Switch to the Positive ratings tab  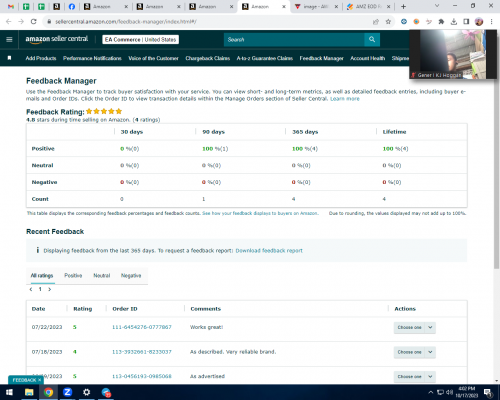tap(73, 275)
